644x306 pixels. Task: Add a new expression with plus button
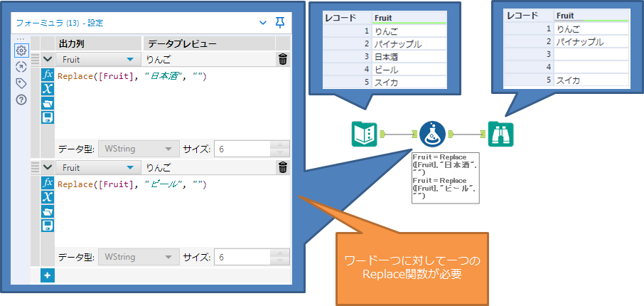point(48,275)
